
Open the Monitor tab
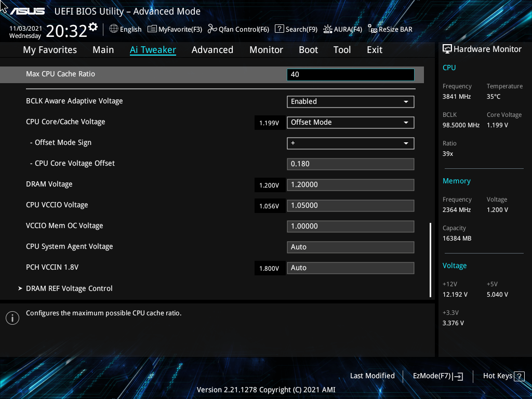click(267, 50)
